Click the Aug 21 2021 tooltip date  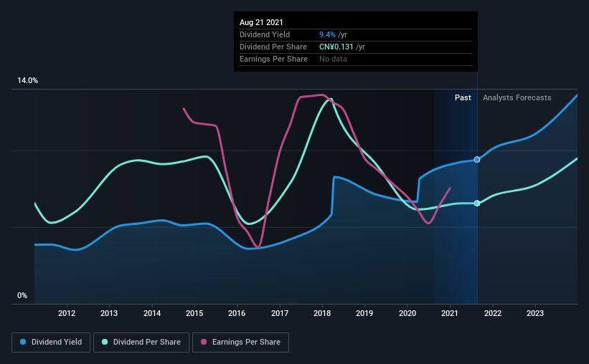(x=261, y=22)
